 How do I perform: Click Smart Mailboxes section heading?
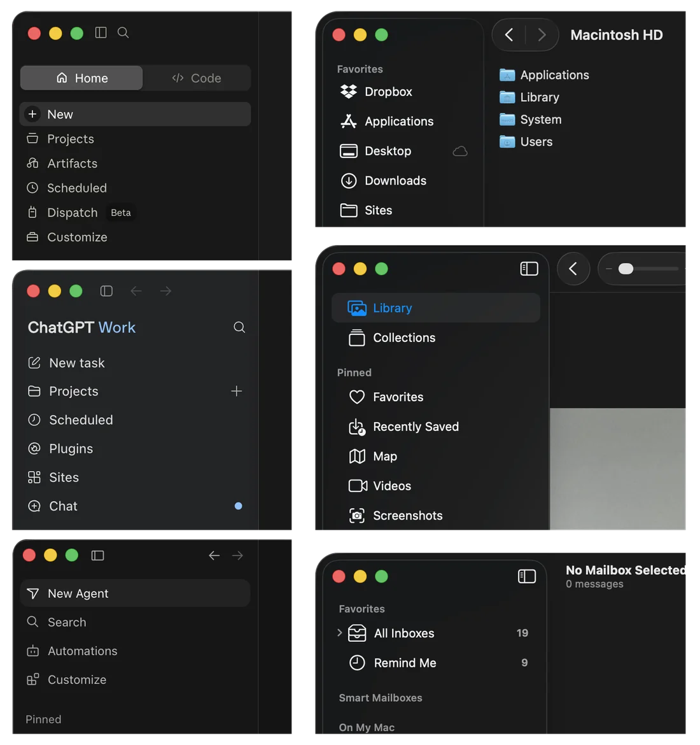point(381,698)
